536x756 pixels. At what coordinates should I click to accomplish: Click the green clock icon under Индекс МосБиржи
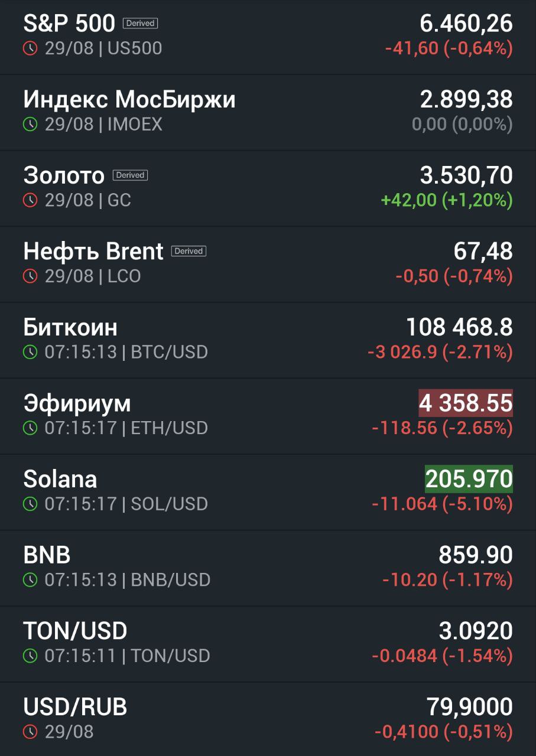coord(30,125)
